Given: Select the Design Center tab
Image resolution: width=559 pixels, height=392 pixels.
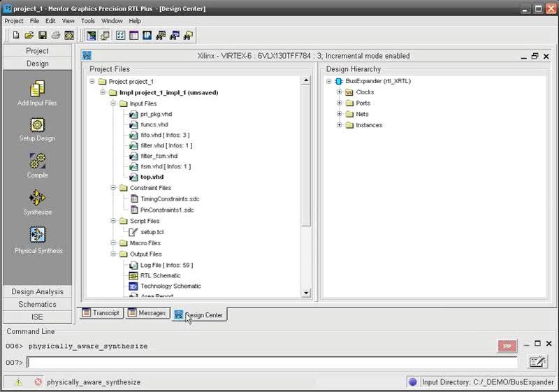Looking at the screenshot, I should 199,315.
